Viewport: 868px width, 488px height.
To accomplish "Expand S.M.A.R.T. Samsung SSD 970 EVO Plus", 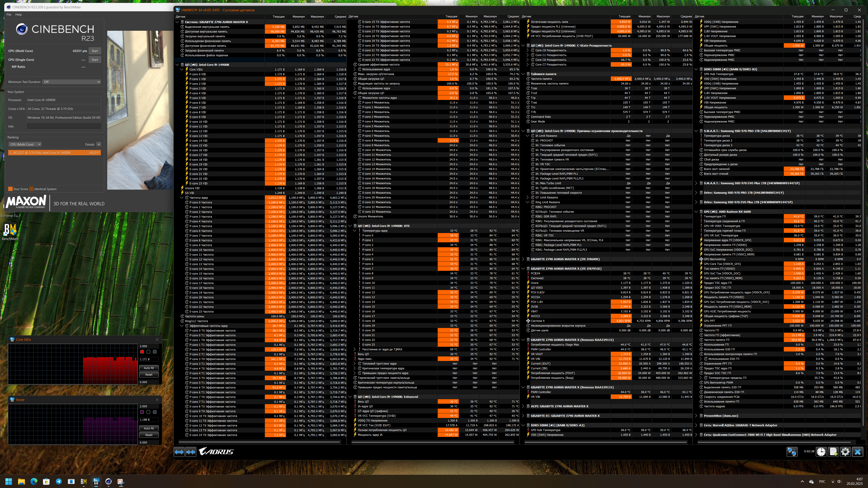I will coord(696,183).
